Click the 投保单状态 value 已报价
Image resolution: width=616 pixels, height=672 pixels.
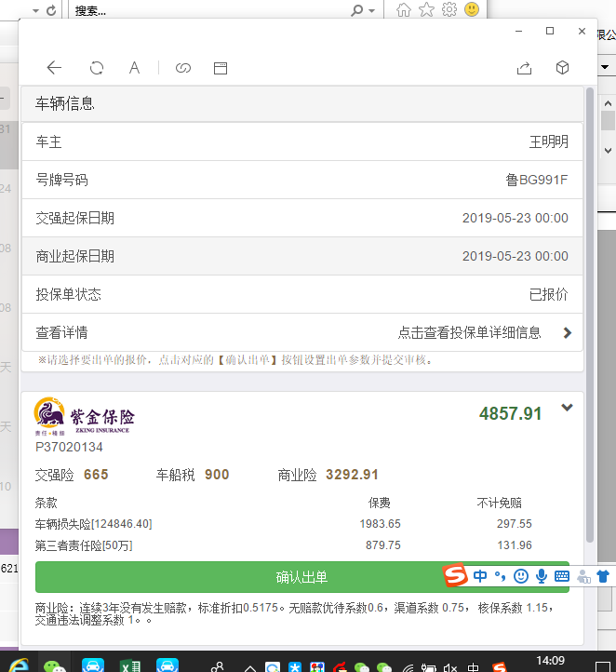tap(549, 294)
